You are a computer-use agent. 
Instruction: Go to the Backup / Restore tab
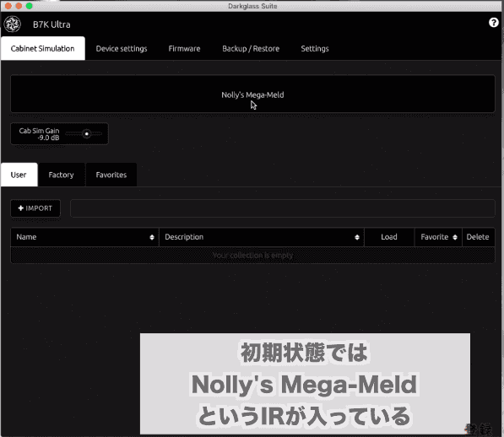pos(251,48)
